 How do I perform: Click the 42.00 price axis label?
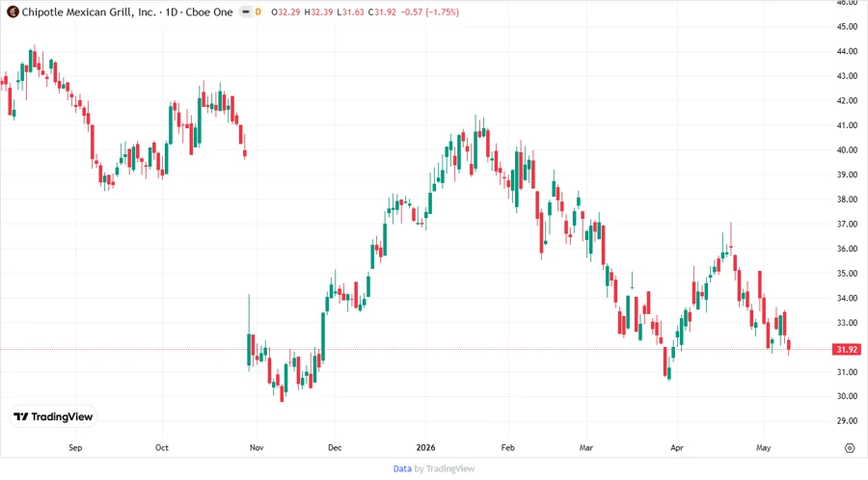click(847, 100)
